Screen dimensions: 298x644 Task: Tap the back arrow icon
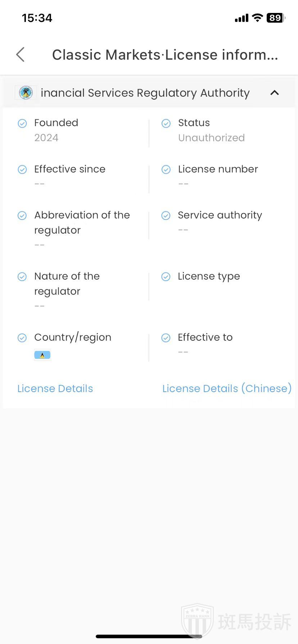tap(21, 55)
